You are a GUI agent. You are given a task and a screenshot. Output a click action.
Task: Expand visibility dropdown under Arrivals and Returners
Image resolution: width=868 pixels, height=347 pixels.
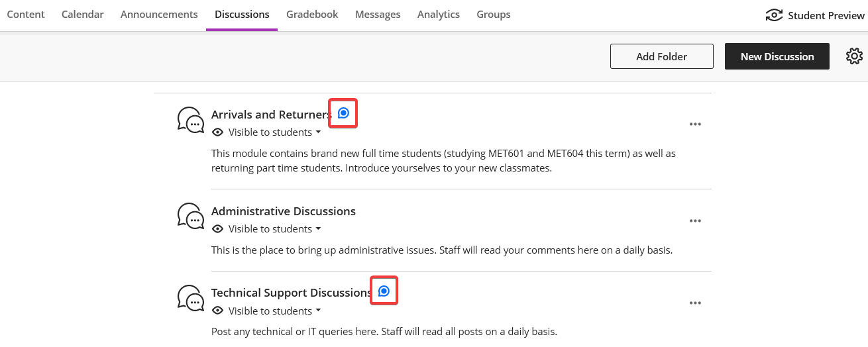click(318, 132)
